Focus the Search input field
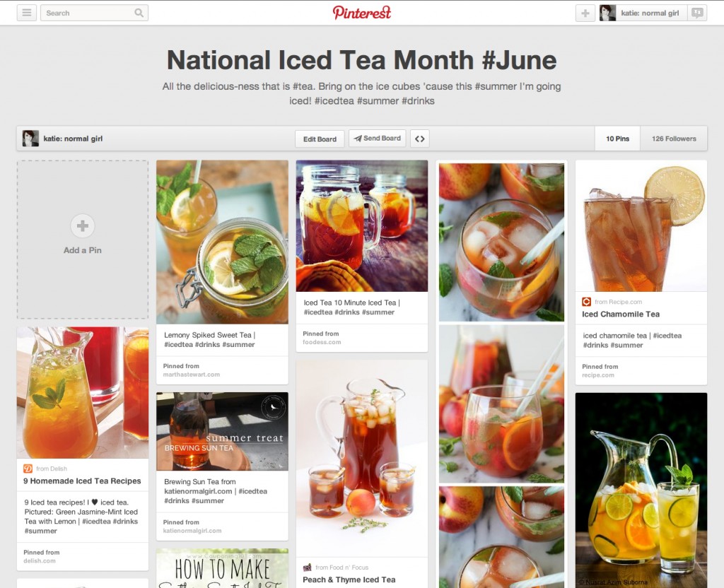This screenshot has height=588, width=724. tap(94, 13)
